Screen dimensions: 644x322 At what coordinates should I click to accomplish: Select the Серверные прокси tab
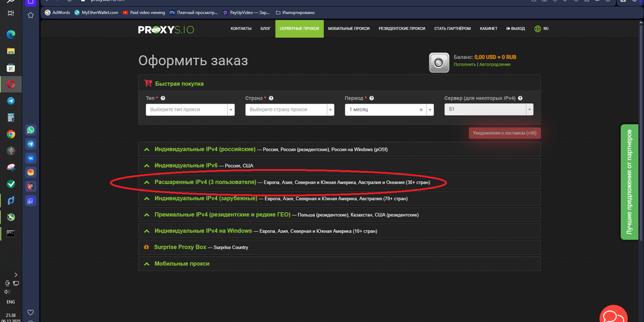pos(299,29)
